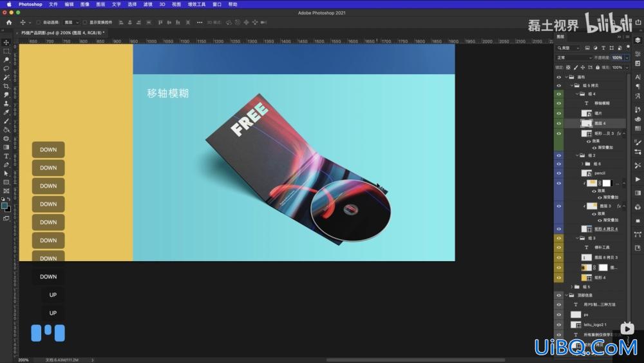Viewport: 644px width, 363px height.
Task: Open the fill percentage dropdown
Action: (627, 68)
